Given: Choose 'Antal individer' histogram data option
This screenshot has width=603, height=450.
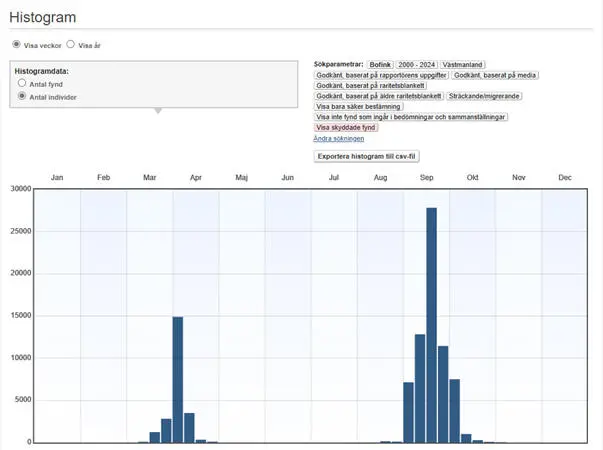Looking at the screenshot, I should tap(22, 97).
